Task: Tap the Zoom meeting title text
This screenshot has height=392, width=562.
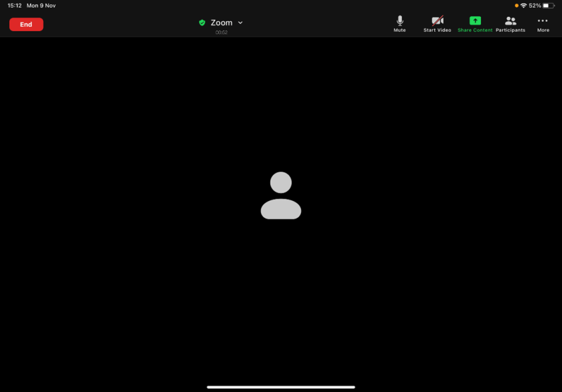Action: click(221, 22)
